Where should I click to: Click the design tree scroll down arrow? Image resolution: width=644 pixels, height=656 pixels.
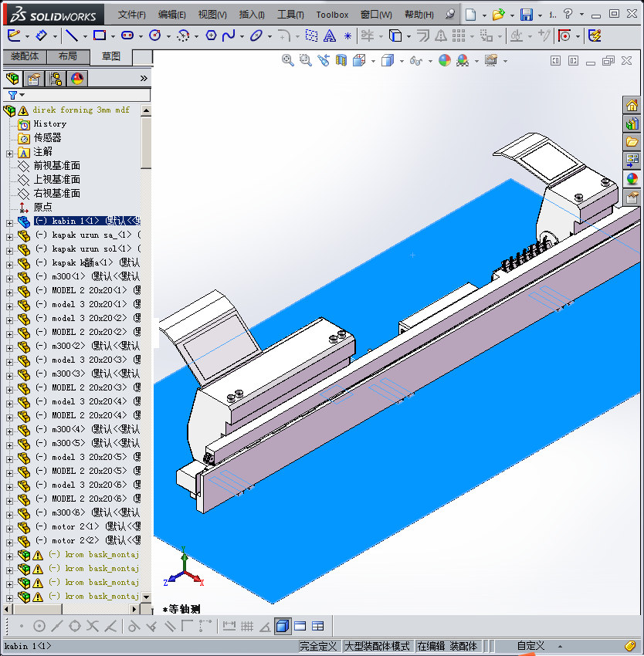[146, 597]
